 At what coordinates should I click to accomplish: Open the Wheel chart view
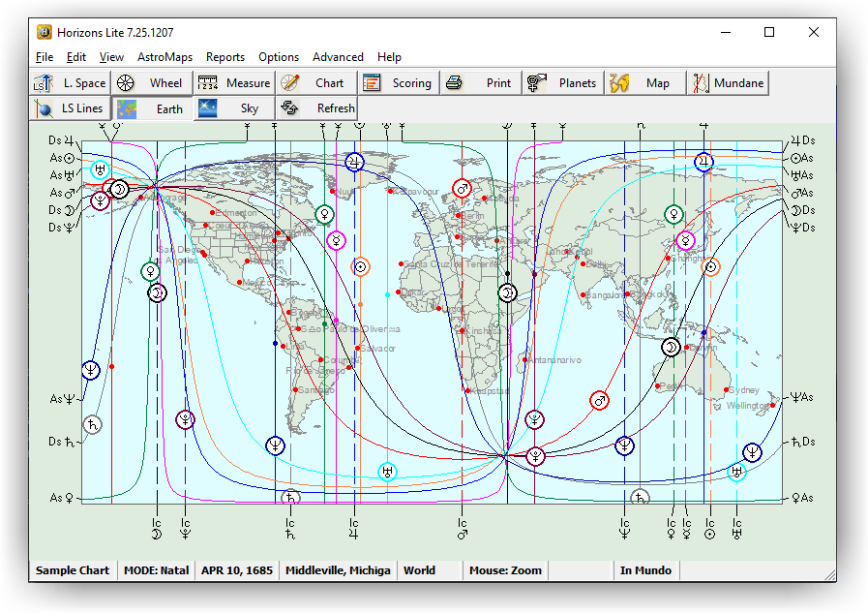151,83
